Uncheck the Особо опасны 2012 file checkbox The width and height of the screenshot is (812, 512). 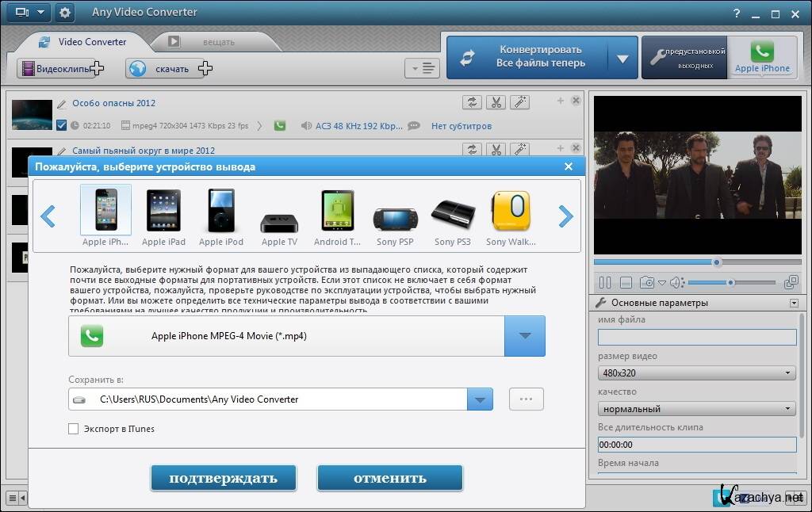pyautogui.click(x=62, y=125)
